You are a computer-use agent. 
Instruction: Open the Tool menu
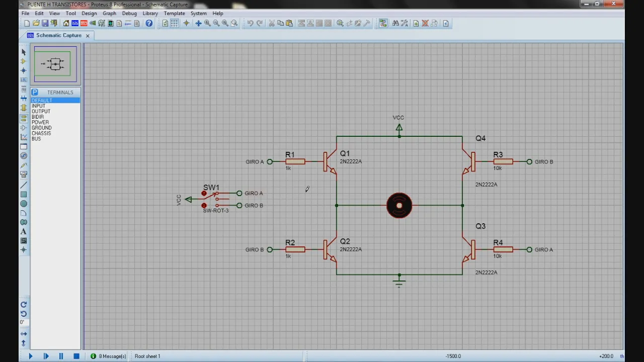tap(71, 13)
